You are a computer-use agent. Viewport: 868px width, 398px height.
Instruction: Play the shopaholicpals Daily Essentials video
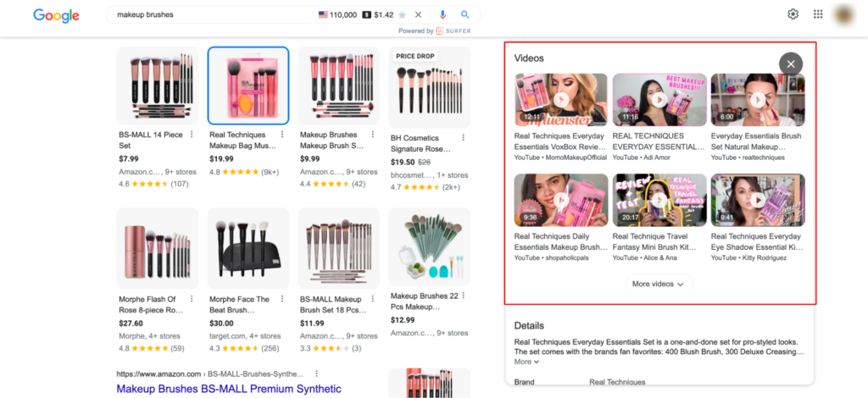pyautogui.click(x=561, y=200)
